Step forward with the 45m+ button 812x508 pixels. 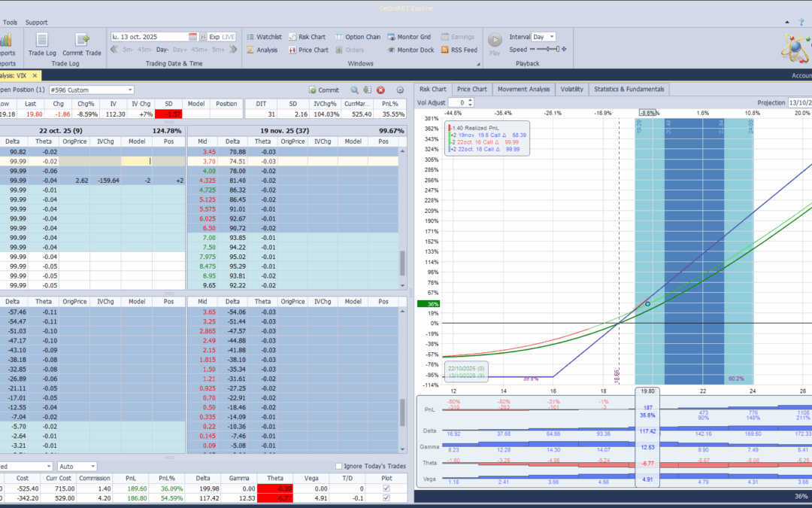point(199,50)
